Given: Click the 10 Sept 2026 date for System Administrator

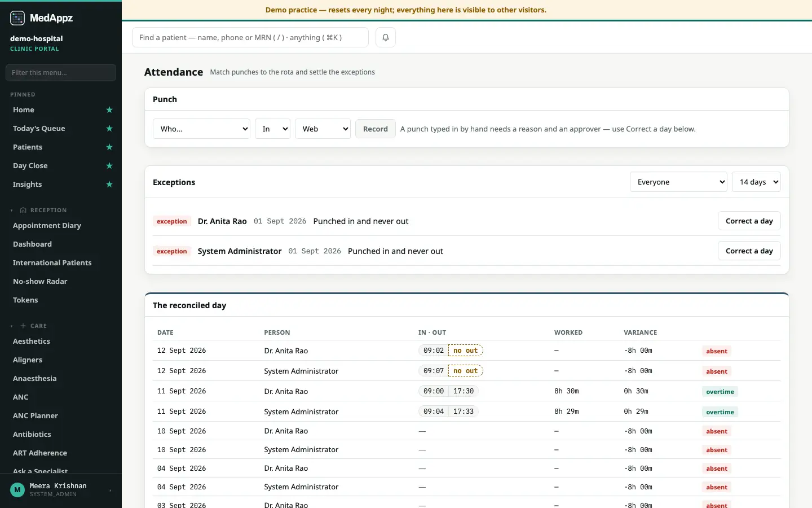Looking at the screenshot, I should point(182,450).
